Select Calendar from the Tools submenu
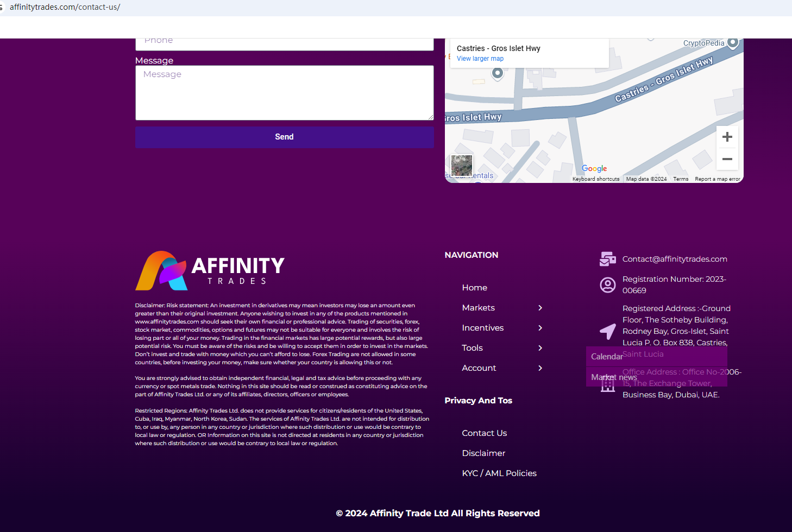792x532 pixels. 607,357
